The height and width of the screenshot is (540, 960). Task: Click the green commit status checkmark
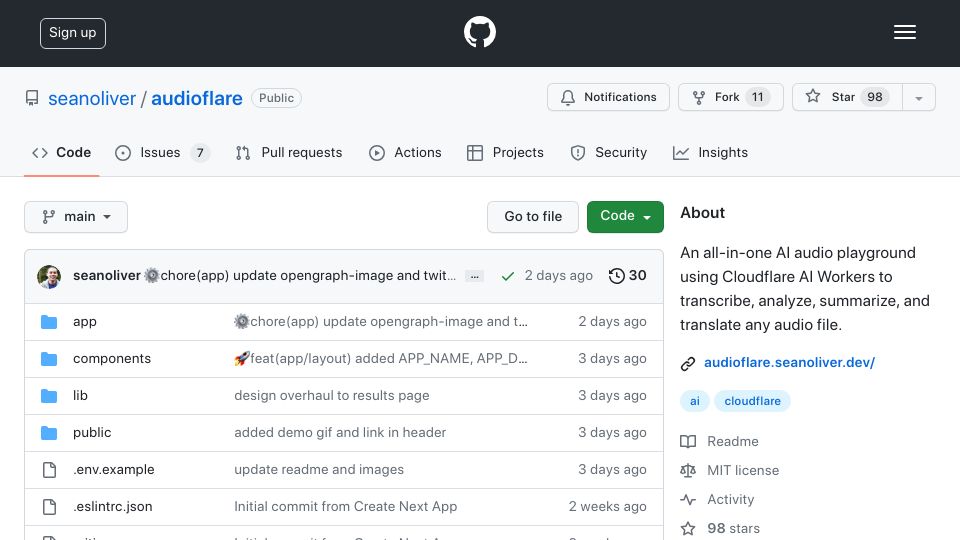pyautogui.click(x=507, y=276)
